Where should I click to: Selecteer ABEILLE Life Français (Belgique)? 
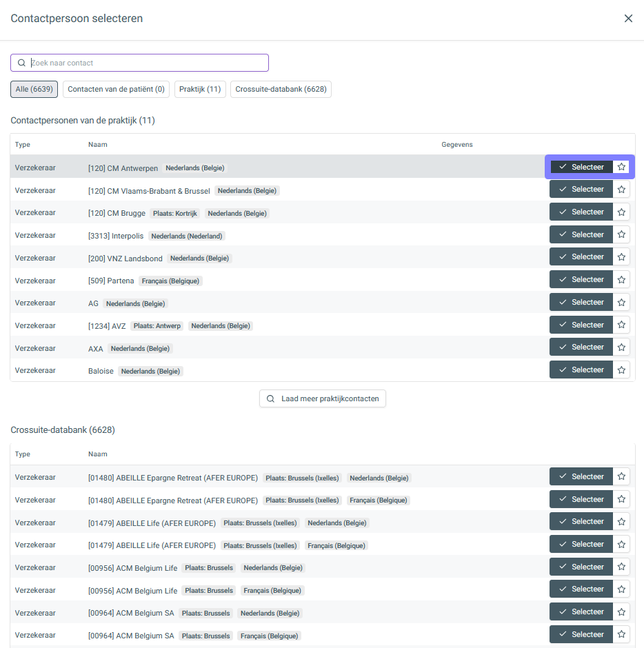[x=581, y=545]
